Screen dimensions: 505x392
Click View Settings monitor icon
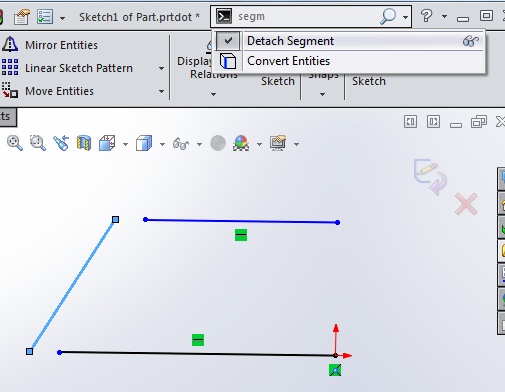click(278, 143)
